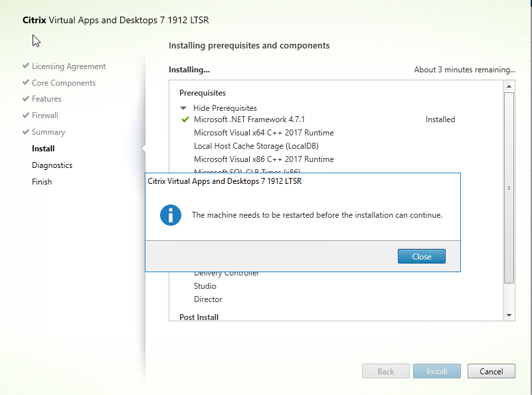Select Features step in sidebar
The image size is (532, 395).
(x=46, y=99)
